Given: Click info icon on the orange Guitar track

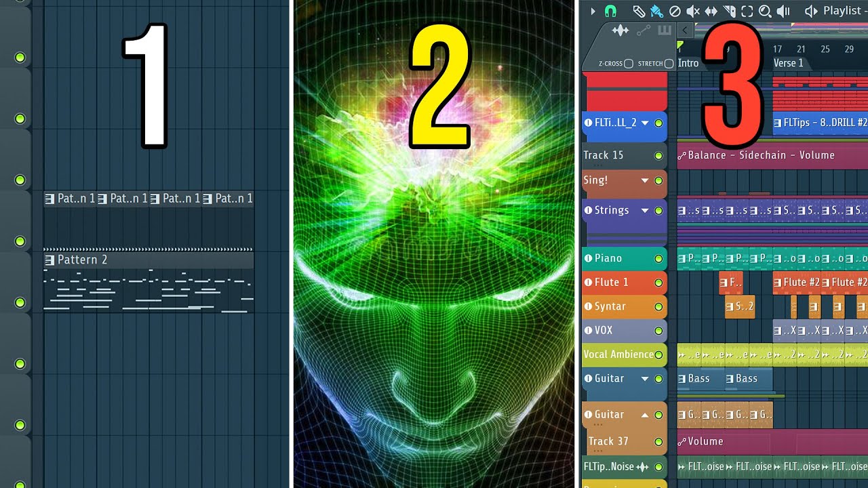Looking at the screenshot, I should click(x=588, y=414).
